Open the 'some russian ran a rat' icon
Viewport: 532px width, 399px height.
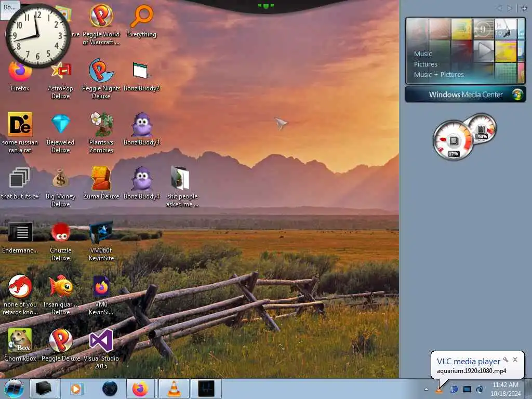click(20, 132)
